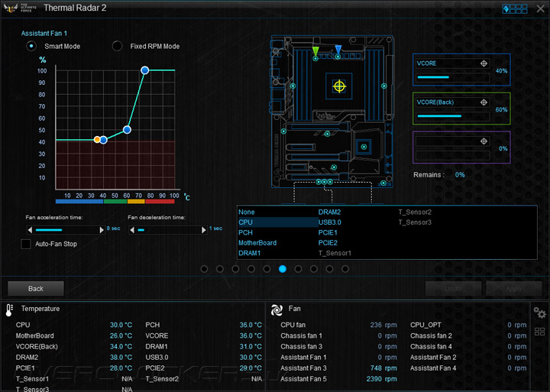Screen dimensions: 550x392
Task: Select T_Sensor1 in sensor list
Action: [335, 253]
